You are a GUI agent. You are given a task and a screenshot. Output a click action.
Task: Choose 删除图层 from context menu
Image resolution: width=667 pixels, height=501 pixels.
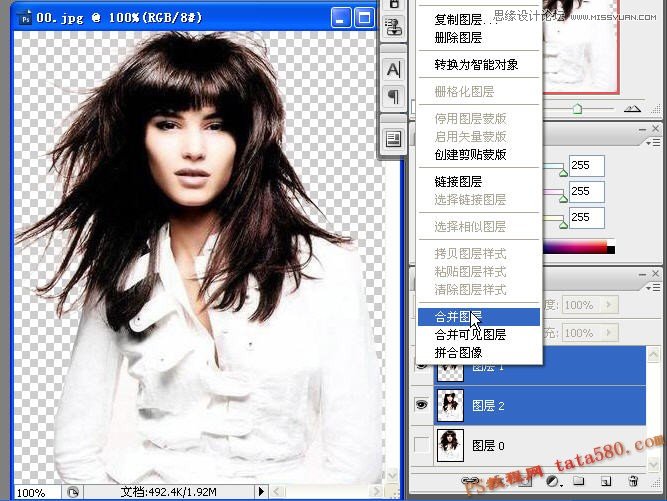(458, 38)
